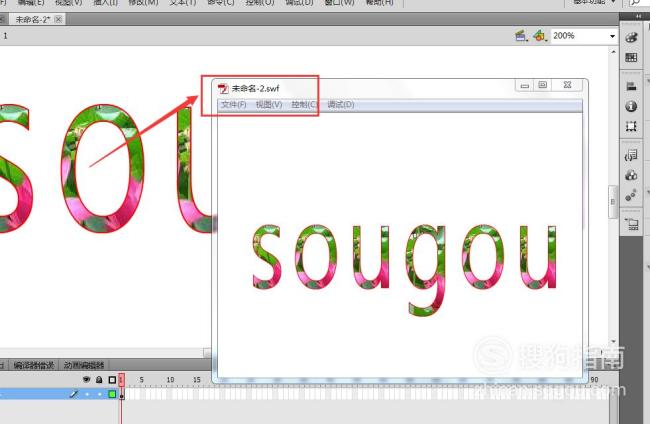650x424 pixels.
Task: Open the Code Snippets panel icon
Action: (x=631, y=155)
